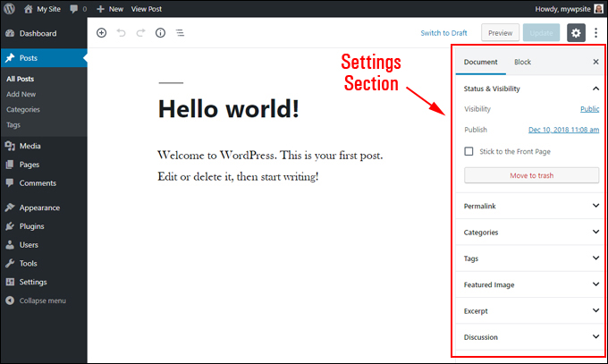The width and height of the screenshot is (608, 364).
Task: Open View Post in the admin bar
Action: tap(146, 9)
